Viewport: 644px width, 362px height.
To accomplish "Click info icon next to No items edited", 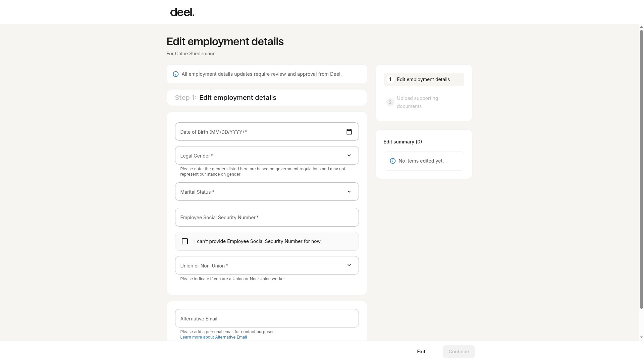I will (x=392, y=161).
